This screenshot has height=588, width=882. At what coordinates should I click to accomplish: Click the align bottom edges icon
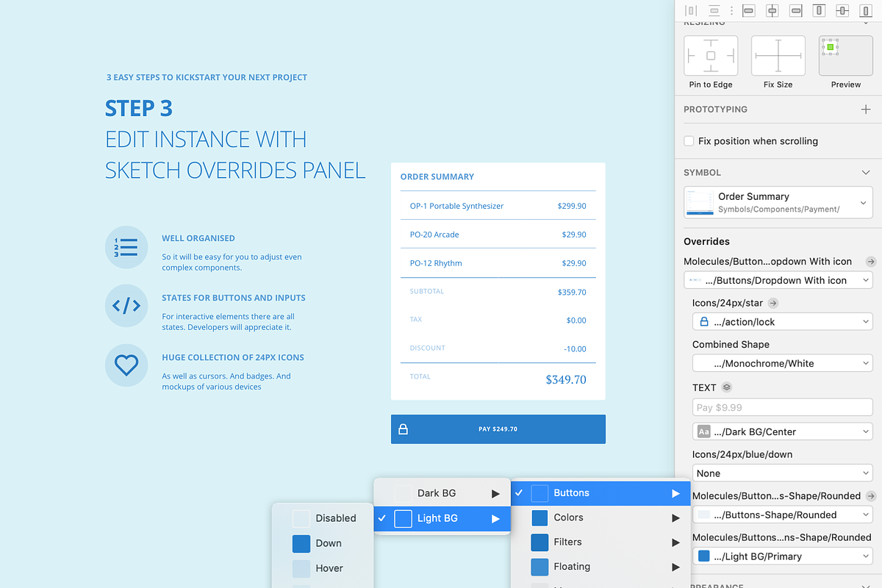pos(865,10)
